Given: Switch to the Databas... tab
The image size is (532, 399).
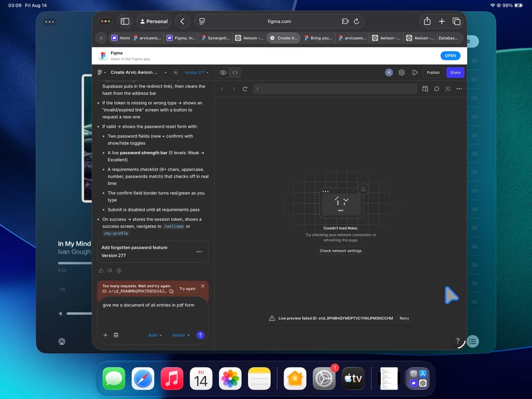Looking at the screenshot, I should 448,38.
